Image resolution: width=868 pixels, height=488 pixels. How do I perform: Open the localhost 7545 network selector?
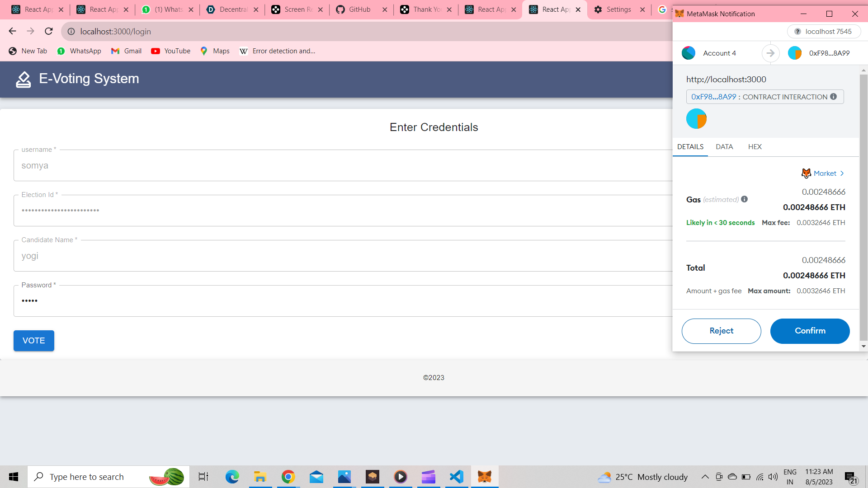click(824, 31)
